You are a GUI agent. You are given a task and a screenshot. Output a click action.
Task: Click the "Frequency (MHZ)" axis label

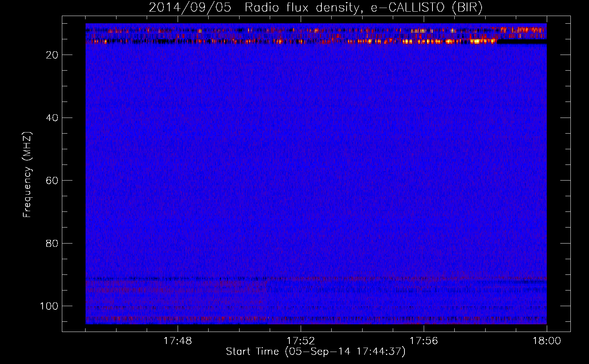(x=28, y=175)
